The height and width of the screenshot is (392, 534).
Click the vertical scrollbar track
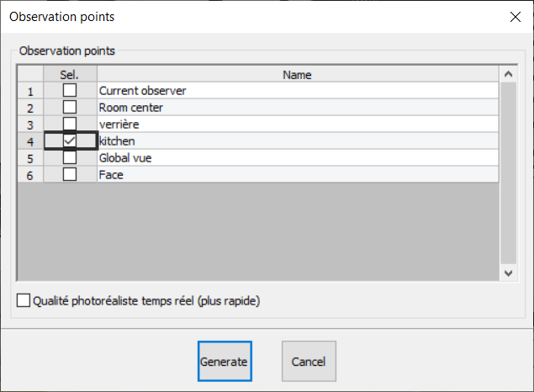pyautogui.click(x=508, y=185)
